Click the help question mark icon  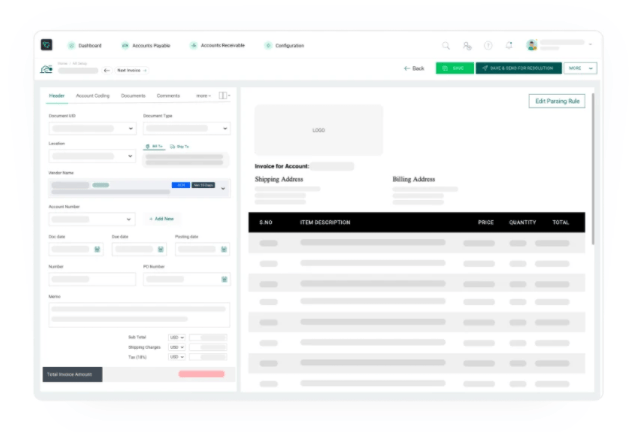click(x=488, y=45)
